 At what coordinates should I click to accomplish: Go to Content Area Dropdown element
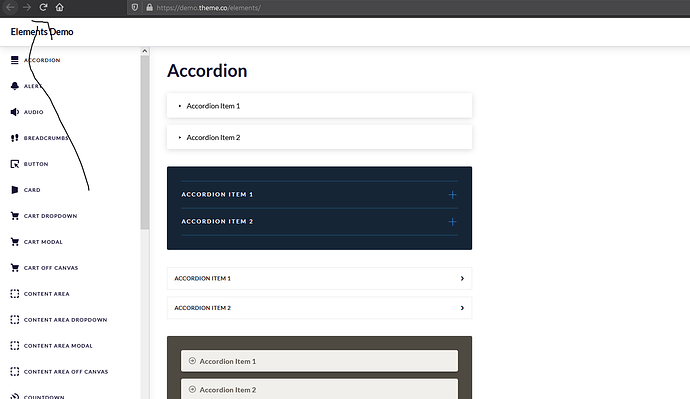pos(66,320)
